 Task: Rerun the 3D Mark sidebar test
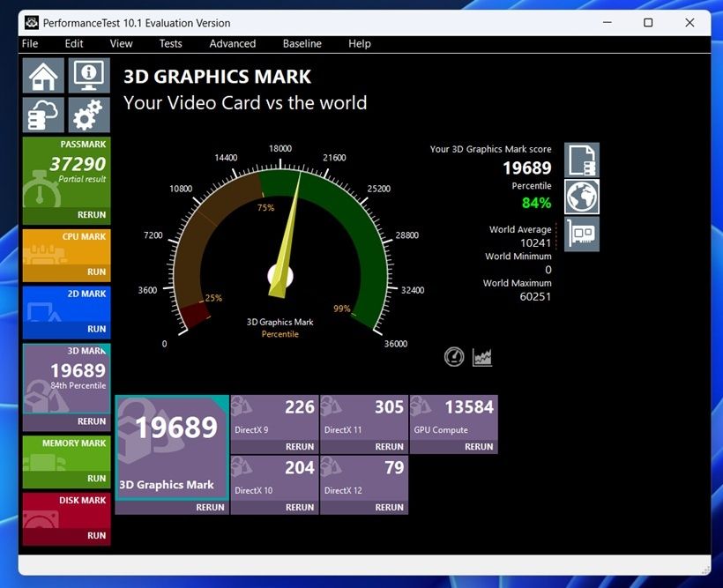tap(92, 421)
